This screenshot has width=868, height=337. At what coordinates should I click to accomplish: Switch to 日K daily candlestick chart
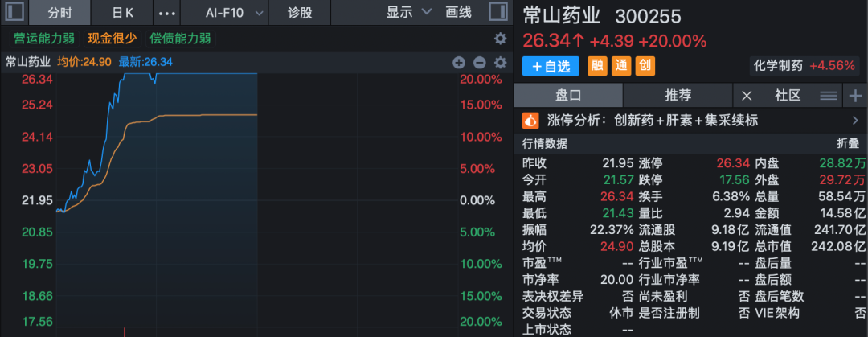(x=122, y=13)
